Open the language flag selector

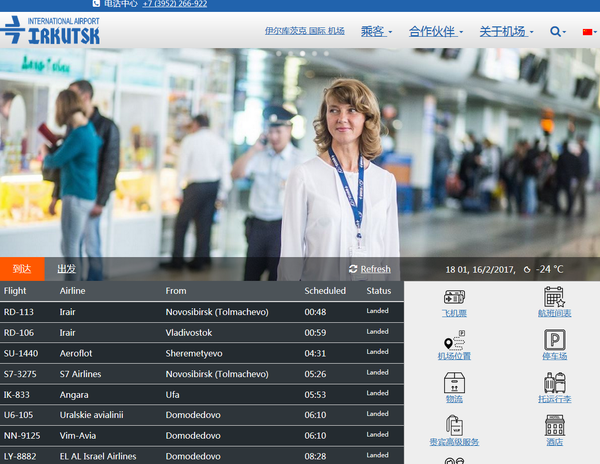click(588, 32)
